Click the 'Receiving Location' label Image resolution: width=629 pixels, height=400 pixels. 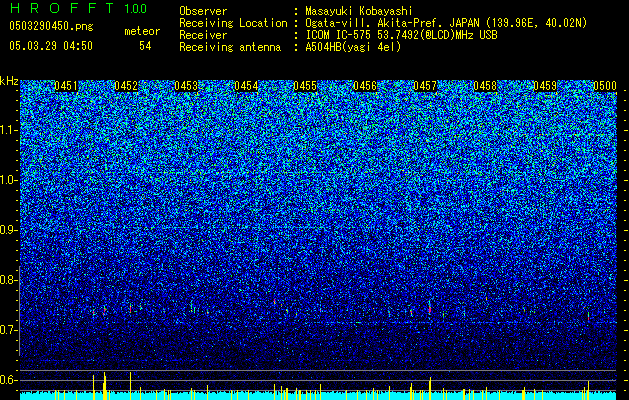[x=233, y=23]
